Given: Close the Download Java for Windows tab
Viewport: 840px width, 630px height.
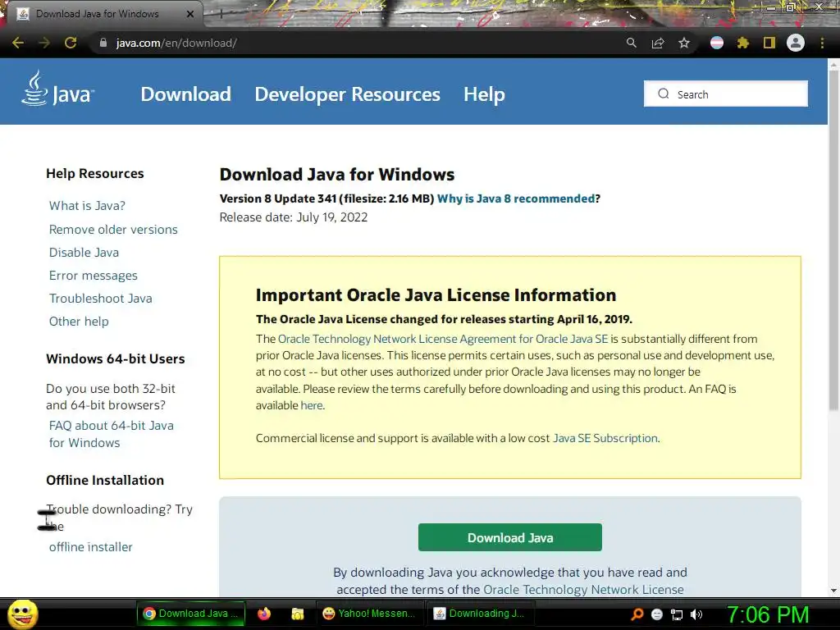Looking at the screenshot, I should pyautogui.click(x=190, y=14).
